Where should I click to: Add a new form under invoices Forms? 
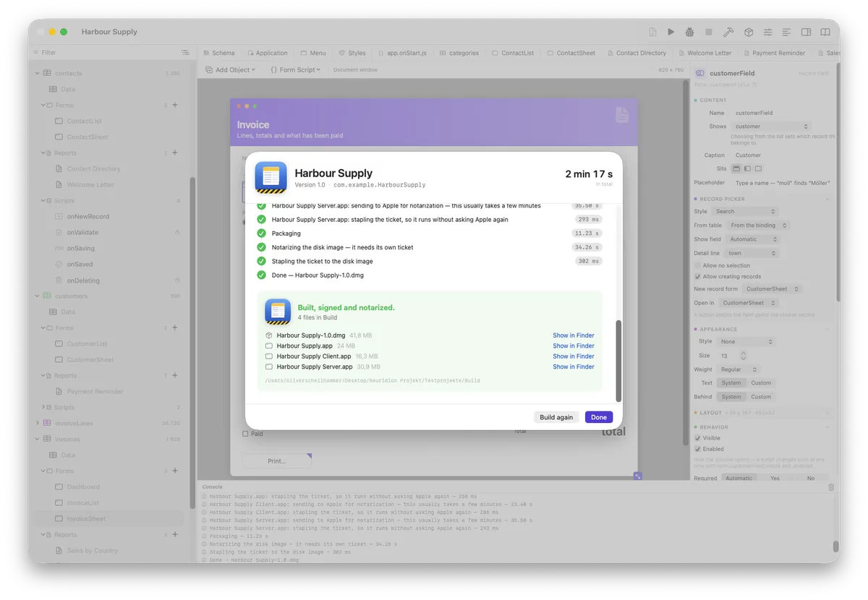(x=175, y=471)
